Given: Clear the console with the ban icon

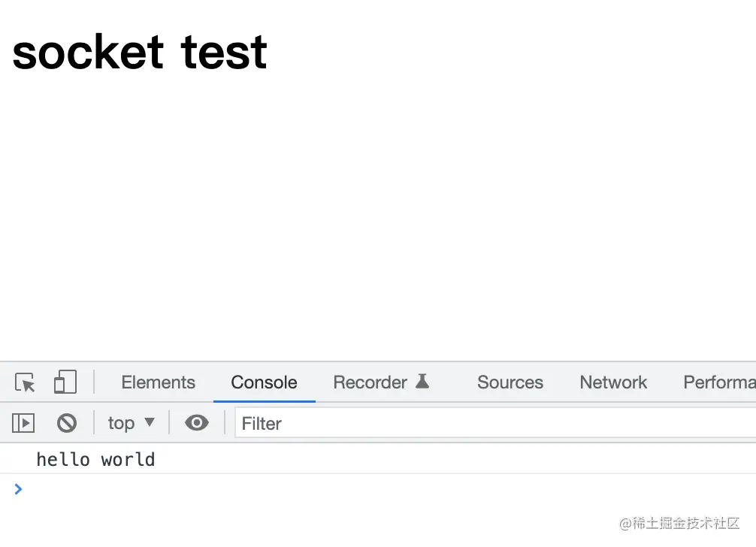Looking at the screenshot, I should pyautogui.click(x=67, y=423).
